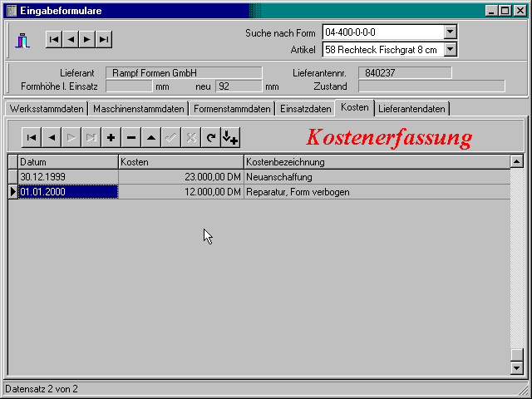Click the edit record triangle button

tap(150, 138)
